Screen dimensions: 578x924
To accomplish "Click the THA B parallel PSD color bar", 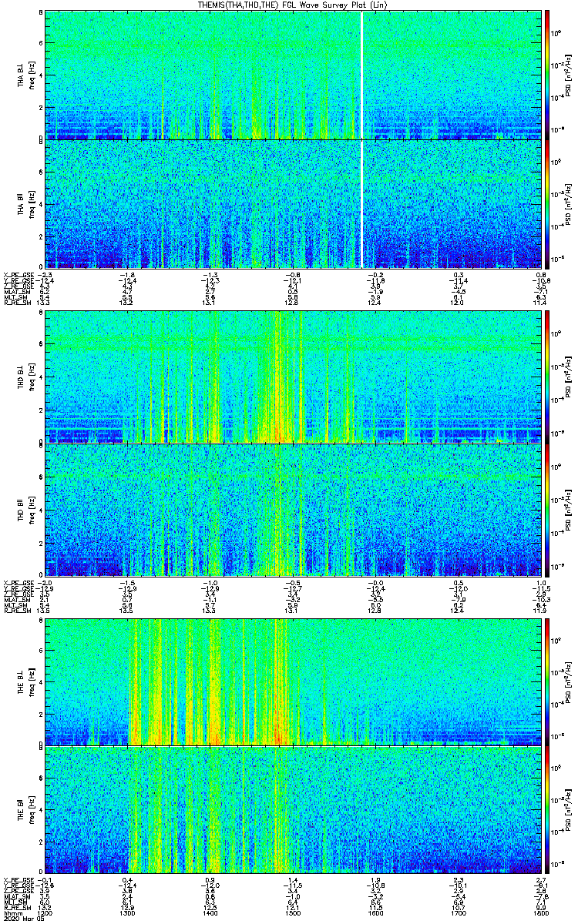I will [x=547, y=204].
